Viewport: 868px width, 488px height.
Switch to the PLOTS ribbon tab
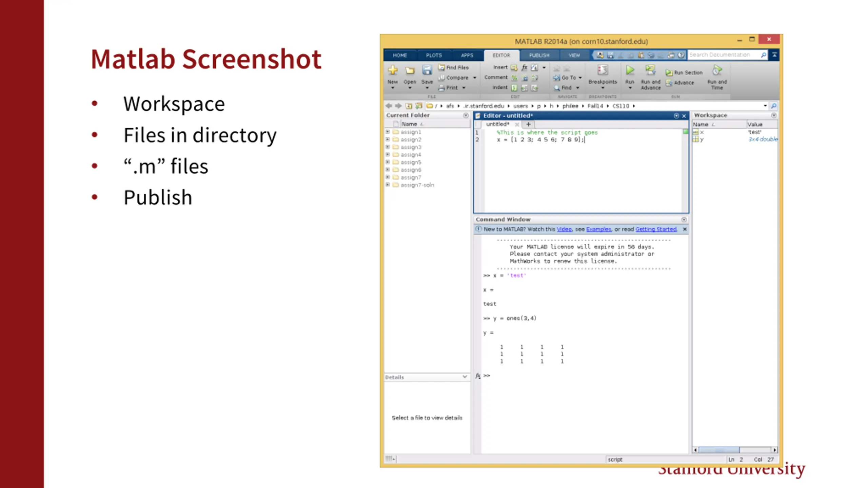(434, 55)
